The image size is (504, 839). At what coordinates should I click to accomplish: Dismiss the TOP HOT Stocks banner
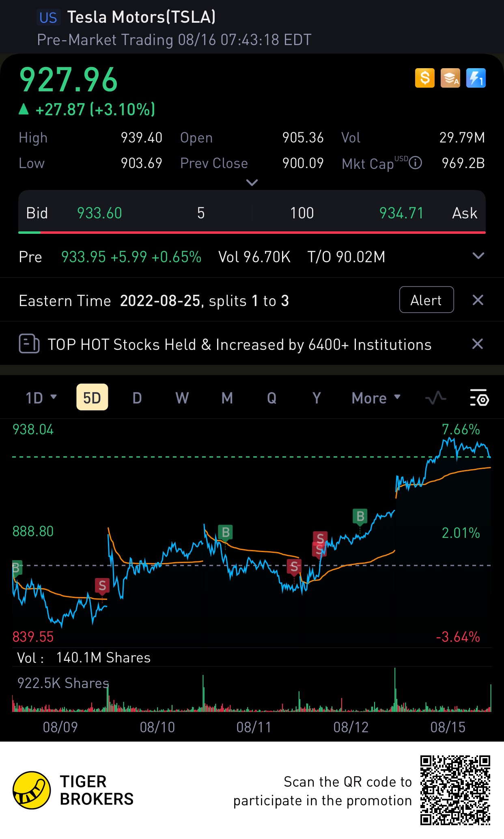pos(478,344)
